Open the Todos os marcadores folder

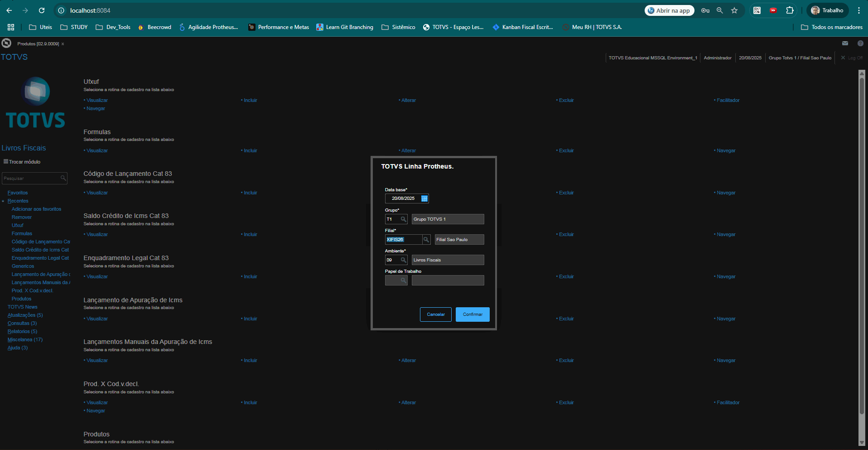click(832, 27)
